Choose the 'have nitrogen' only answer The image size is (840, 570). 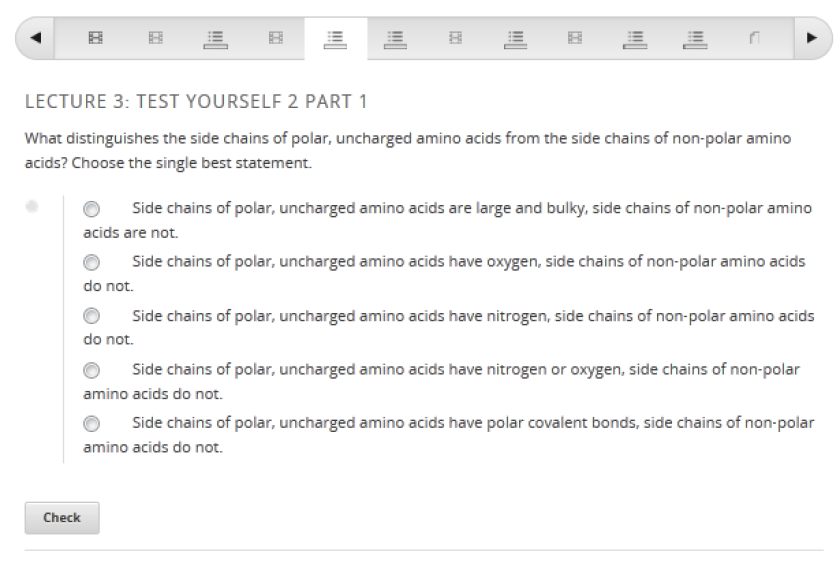92,316
